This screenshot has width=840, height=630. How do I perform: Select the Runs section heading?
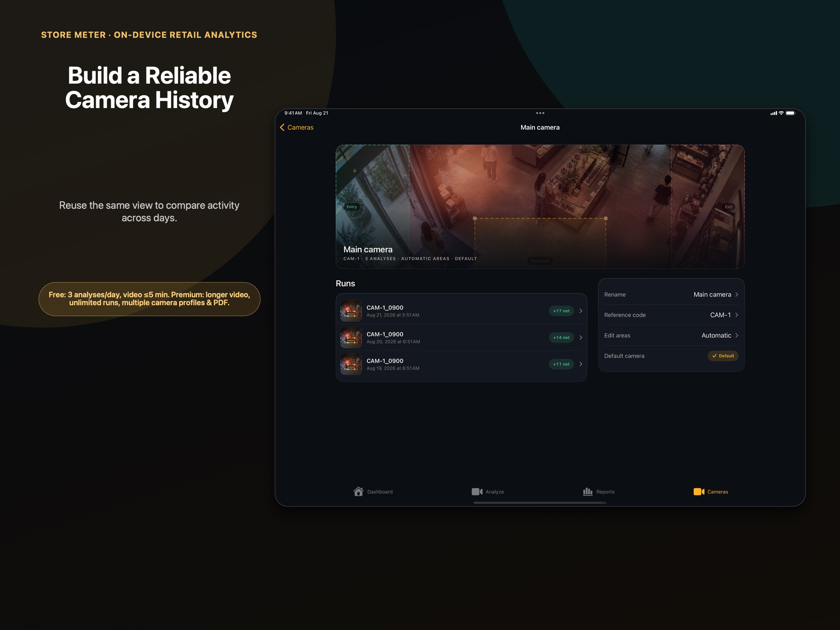345,284
